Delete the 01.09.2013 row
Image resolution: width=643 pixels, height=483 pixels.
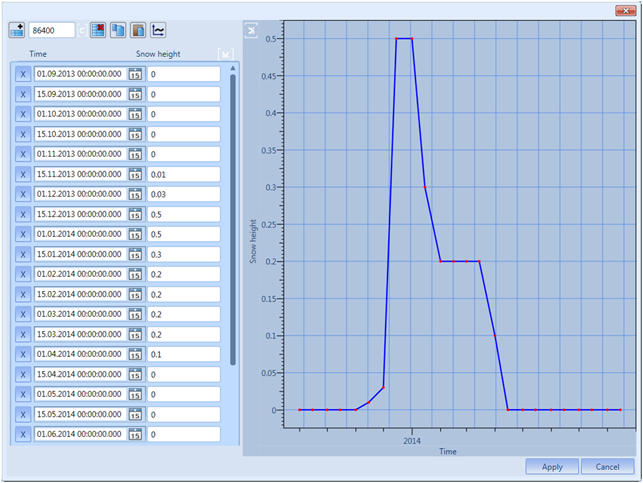23,74
